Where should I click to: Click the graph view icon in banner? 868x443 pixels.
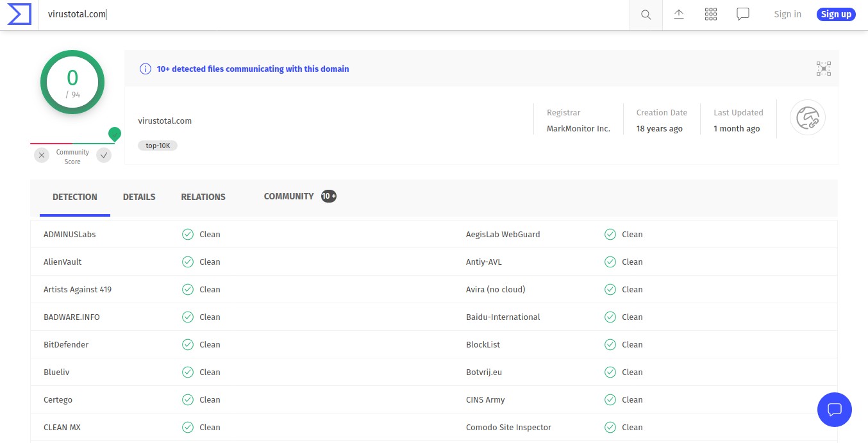click(823, 69)
